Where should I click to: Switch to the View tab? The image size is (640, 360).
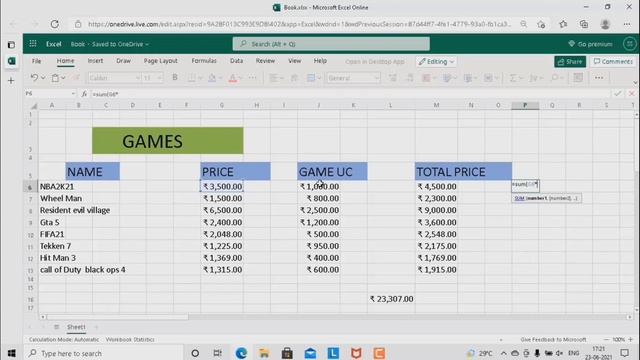click(x=294, y=61)
